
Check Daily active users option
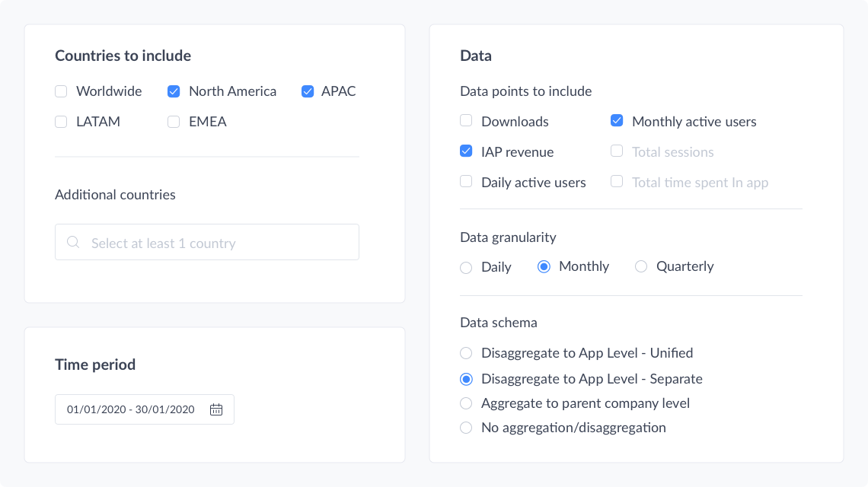[x=466, y=182]
